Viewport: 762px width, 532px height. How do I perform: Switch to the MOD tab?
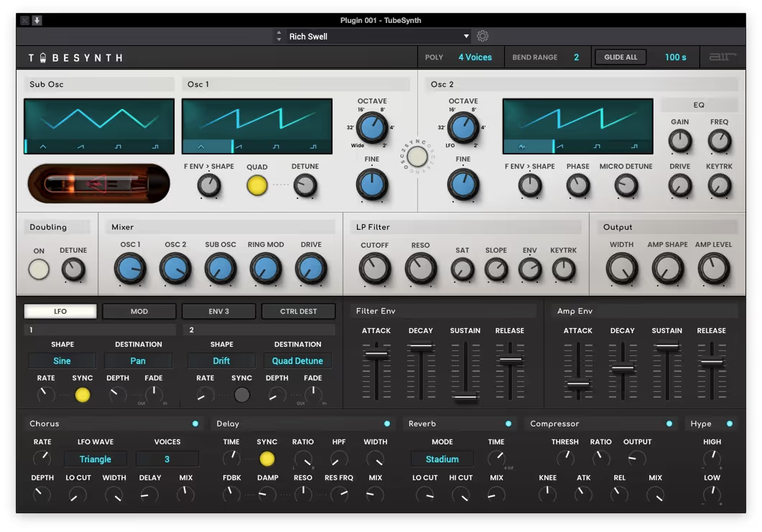pos(139,312)
